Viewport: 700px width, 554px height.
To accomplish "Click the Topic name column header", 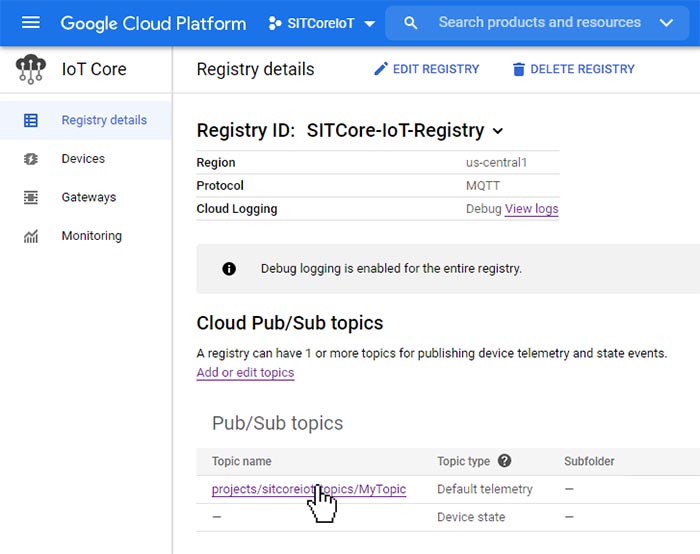I will point(242,461).
